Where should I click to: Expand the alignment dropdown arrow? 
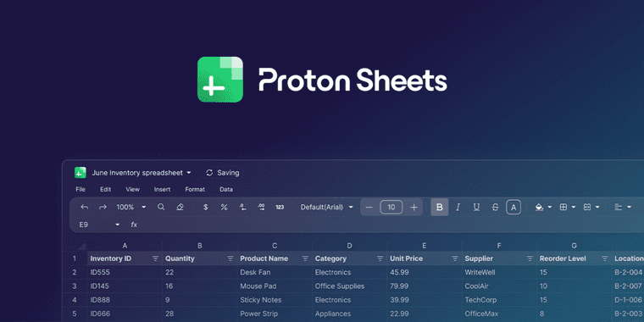[630, 208]
